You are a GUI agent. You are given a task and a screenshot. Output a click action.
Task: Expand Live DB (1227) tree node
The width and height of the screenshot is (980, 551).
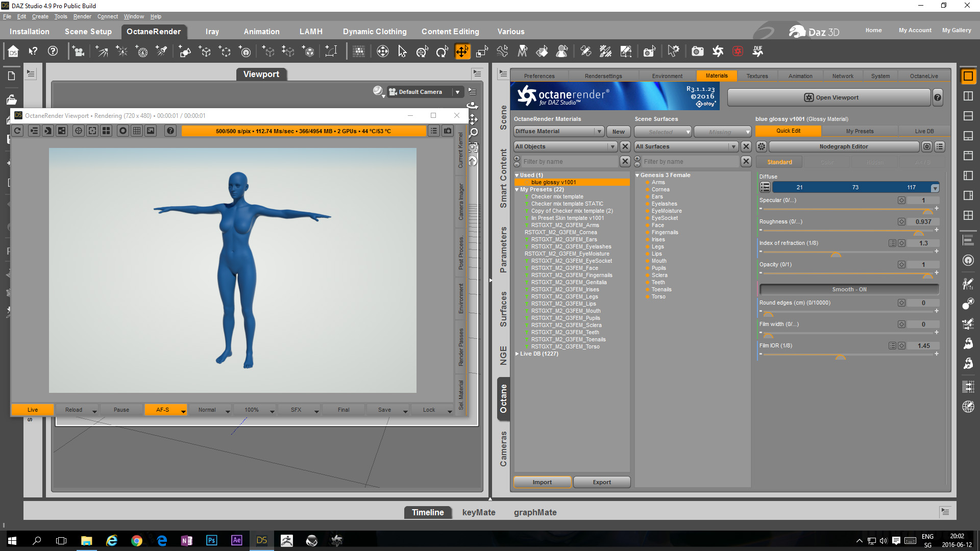point(517,354)
